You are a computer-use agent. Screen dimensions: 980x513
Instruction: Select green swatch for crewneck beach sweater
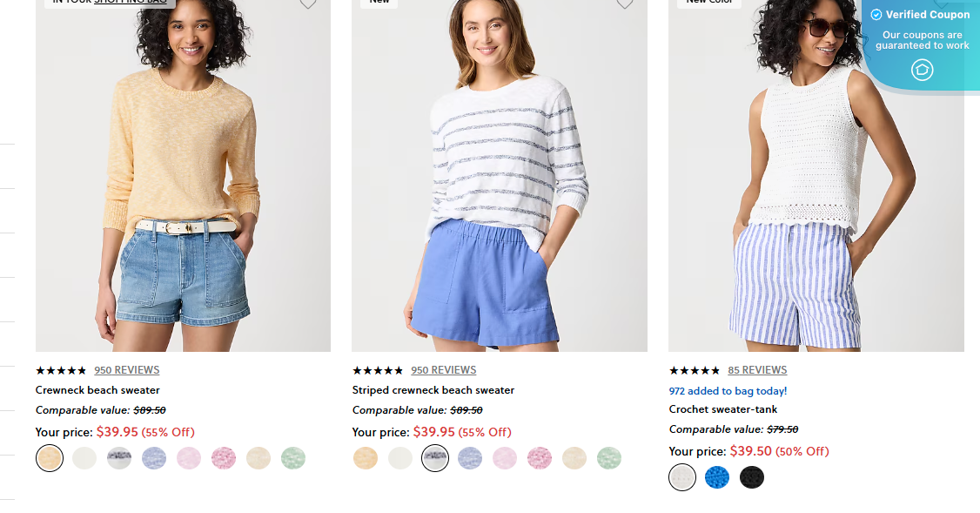pos(293,457)
